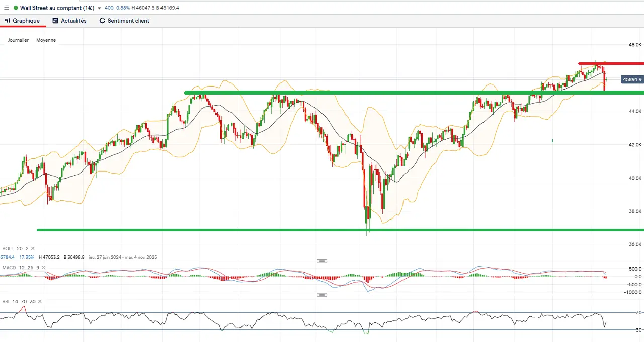Screen dimensions: 644x342
Task: Remove the BOLL indicator with its X
Action: tap(33, 248)
